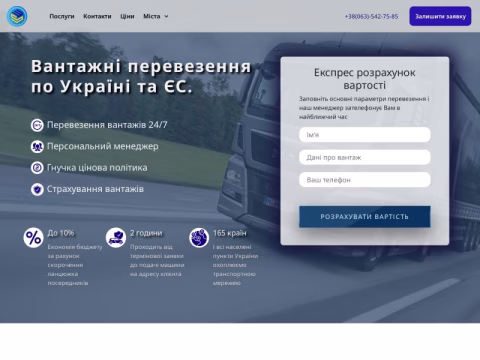Click the globe icon near 165 країн

[199, 238]
